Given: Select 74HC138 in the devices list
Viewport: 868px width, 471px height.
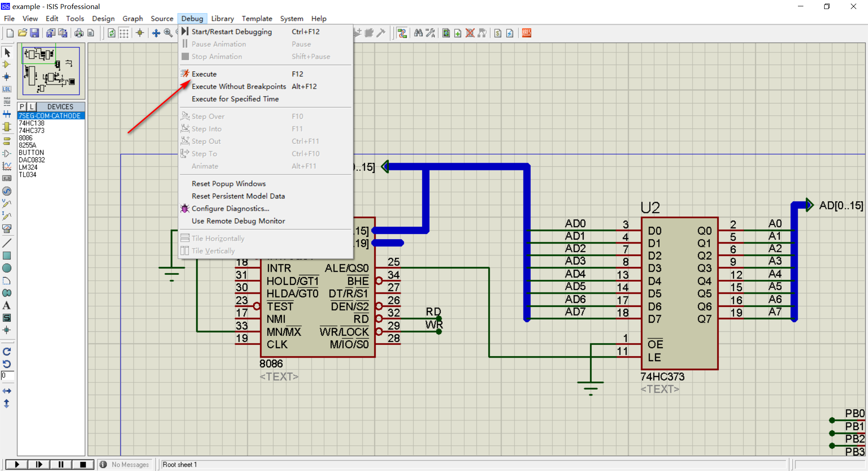Looking at the screenshot, I should [32, 123].
